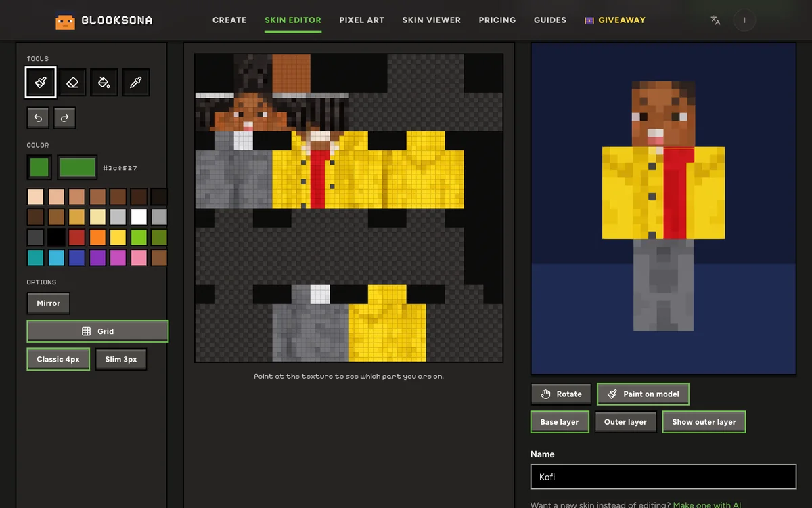Viewport: 812px width, 508px height.
Task: Select the paint bucket fill tool
Action: point(104,83)
